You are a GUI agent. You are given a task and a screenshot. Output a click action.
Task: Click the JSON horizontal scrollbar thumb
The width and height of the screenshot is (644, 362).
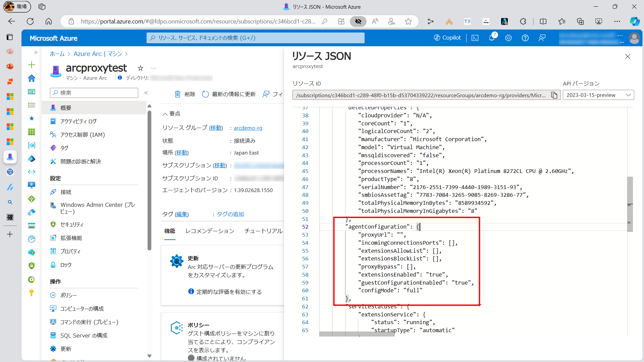tap(357, 334)
